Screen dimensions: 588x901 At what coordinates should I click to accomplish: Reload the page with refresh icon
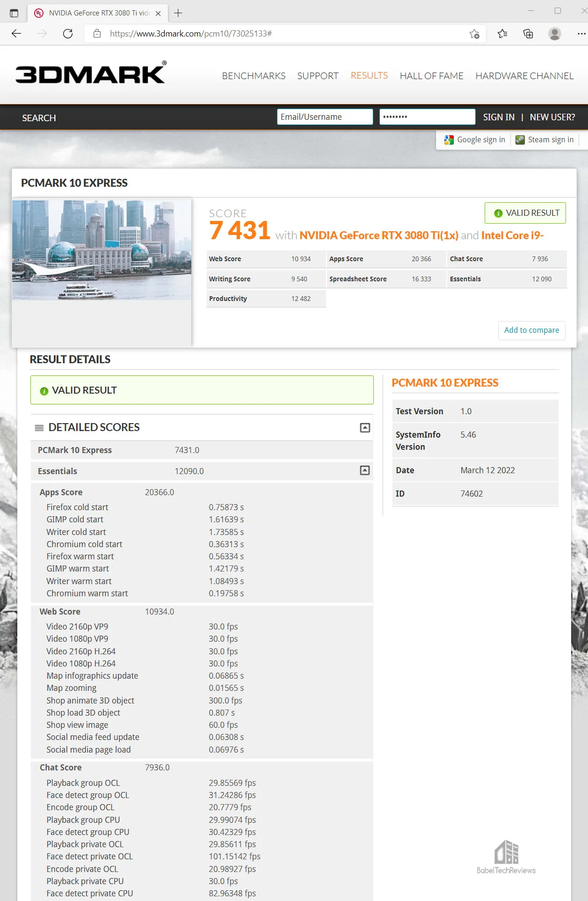(x=68, y=33)
